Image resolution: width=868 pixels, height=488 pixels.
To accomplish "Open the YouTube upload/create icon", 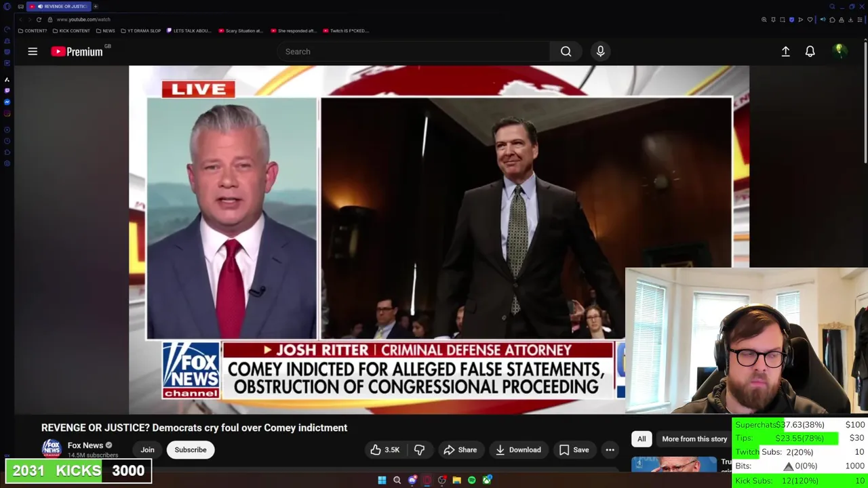I will tap(785, 52).
